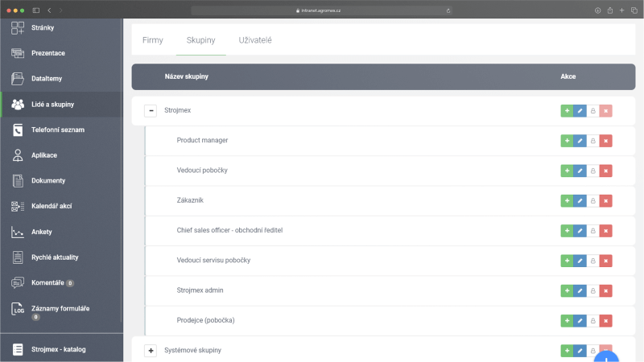Expand the Systémové skupiny group
Viewport: 644px width, 362px height.
(151, 351)
